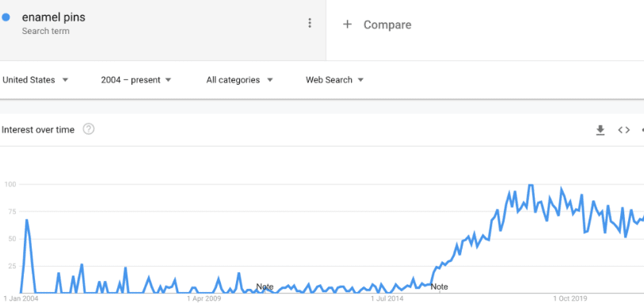Viewport: 644px width, 308px height.
Task: Click the 1 Jul 2014 axis label
Action: (x=387, y=298)
